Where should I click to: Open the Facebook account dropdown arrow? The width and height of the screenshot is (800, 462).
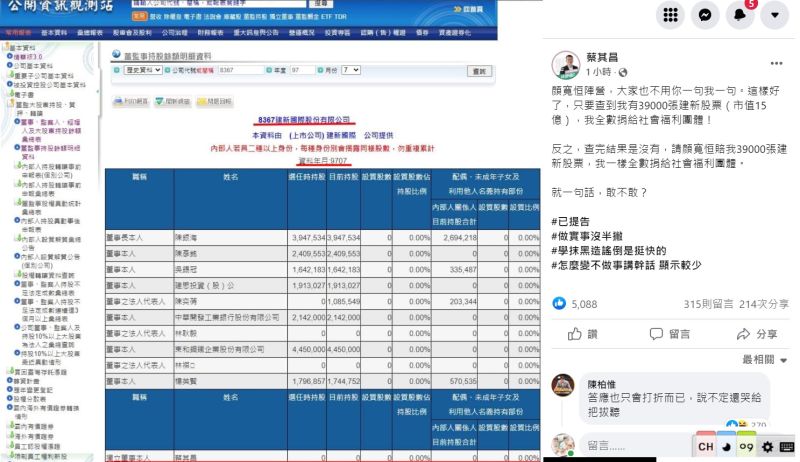[x=774, y=15]
